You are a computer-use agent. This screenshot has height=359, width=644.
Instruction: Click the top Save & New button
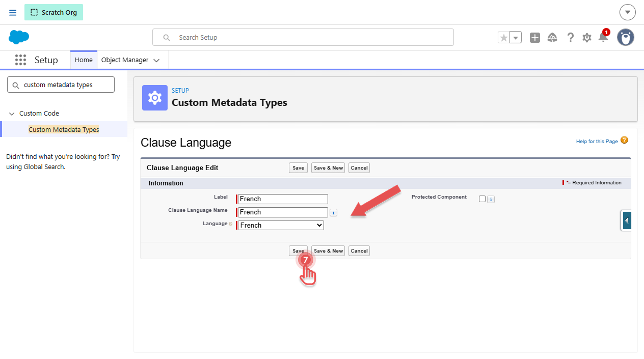tap(328, 168)
